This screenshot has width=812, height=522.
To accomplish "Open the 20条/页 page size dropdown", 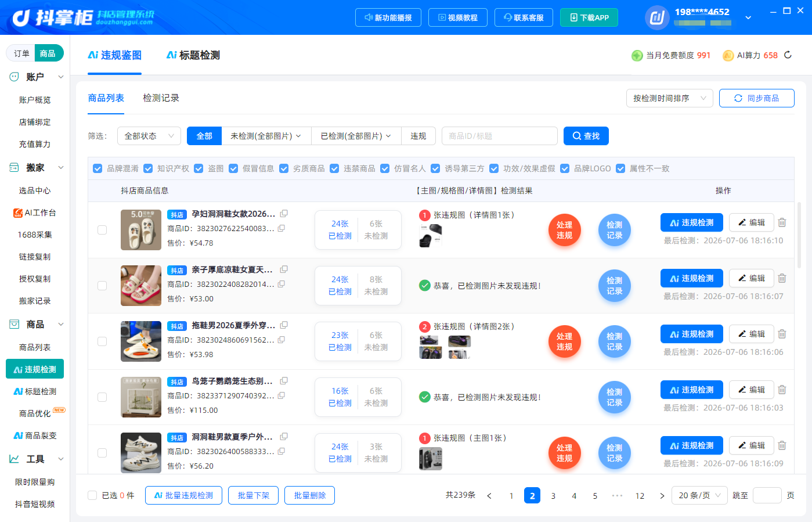I will tap(699, 495).
